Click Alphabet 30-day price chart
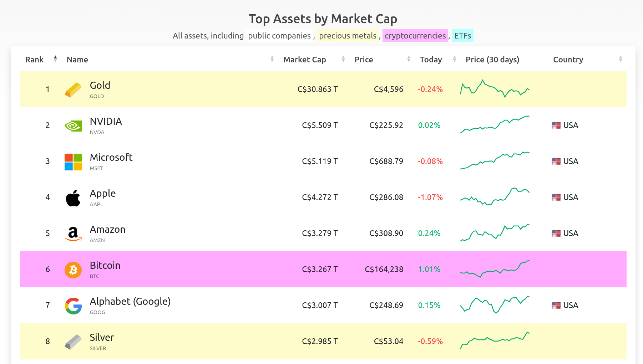The height and width of the screenshot is (364, 643). [x=495, y=305]
